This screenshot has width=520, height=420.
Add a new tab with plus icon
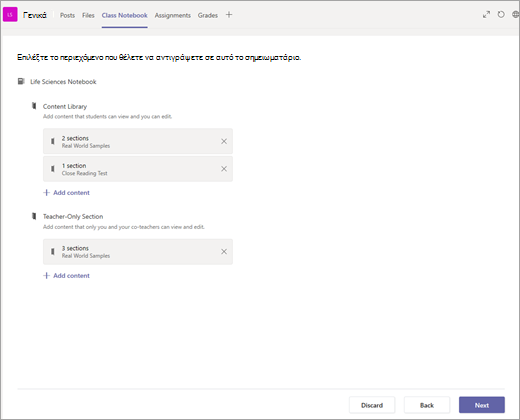229,15
